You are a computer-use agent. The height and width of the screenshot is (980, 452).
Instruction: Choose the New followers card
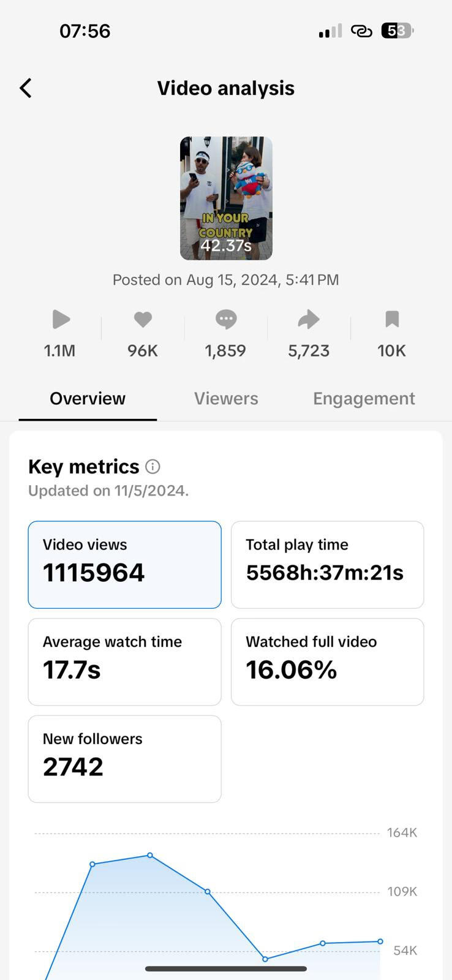pyautogui.click(x=124, y=758)
